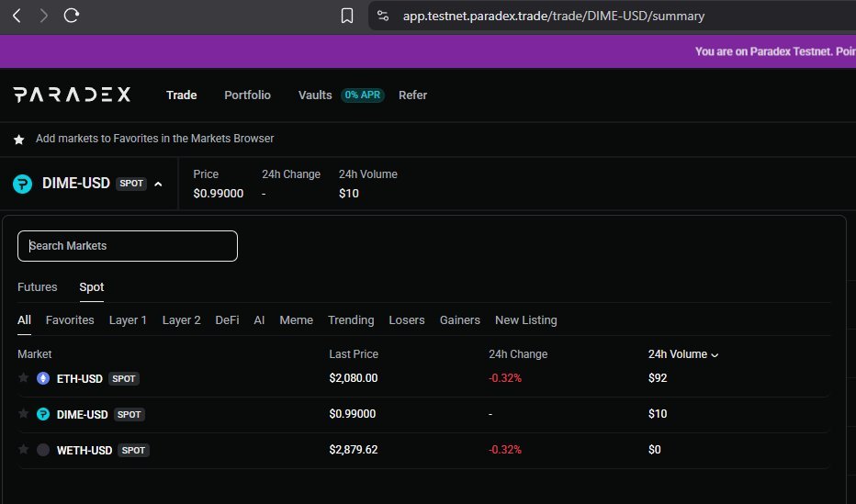Click the Paradex Testnet purple banner text
The width and height of the screenshot is (856, 504).
pyautogui.click(x=774, y=51)
